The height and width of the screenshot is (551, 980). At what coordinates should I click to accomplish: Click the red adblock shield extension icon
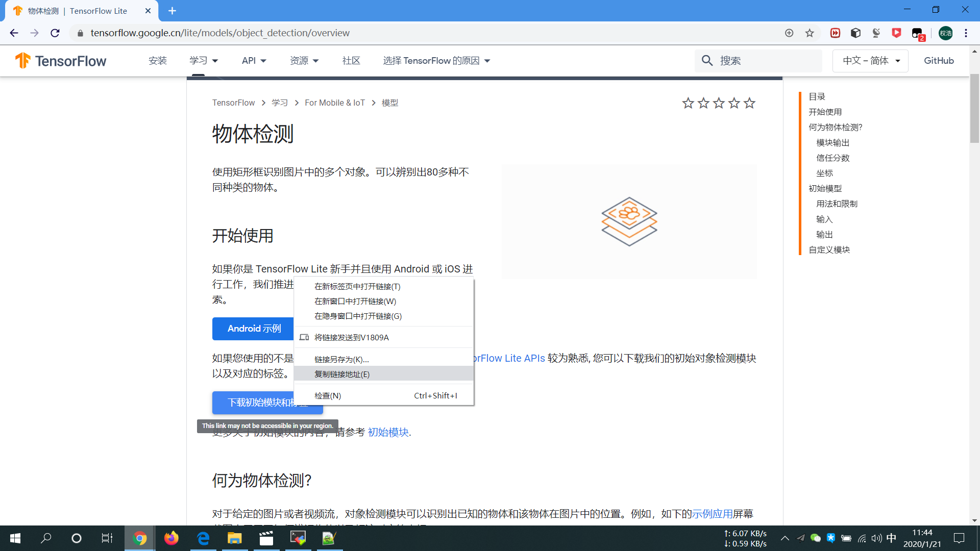click(897, 33)
